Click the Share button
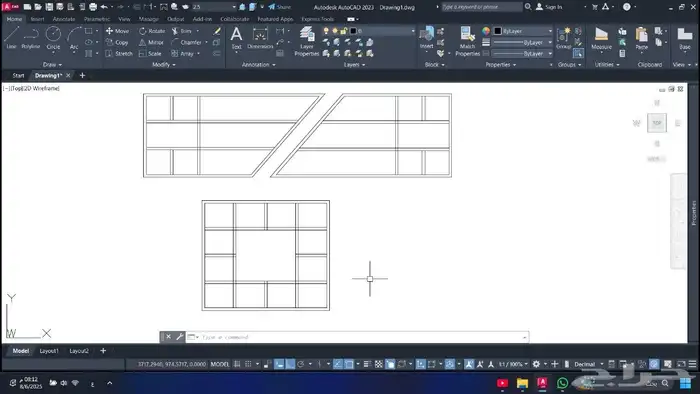700x394 pixels. click(x=279, y=7)
